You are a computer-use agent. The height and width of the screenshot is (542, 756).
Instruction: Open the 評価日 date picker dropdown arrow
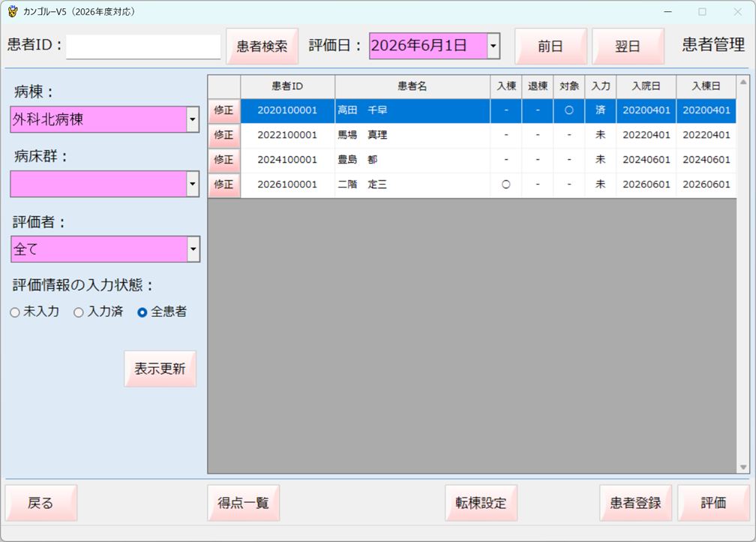(493, 46)
